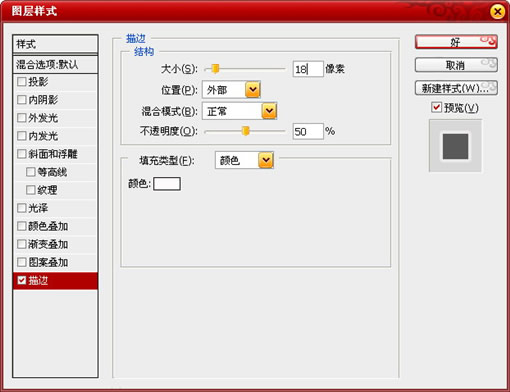Click the 大小 slider handle
This screenshot has width=510, height=392.
coord(215,69)
